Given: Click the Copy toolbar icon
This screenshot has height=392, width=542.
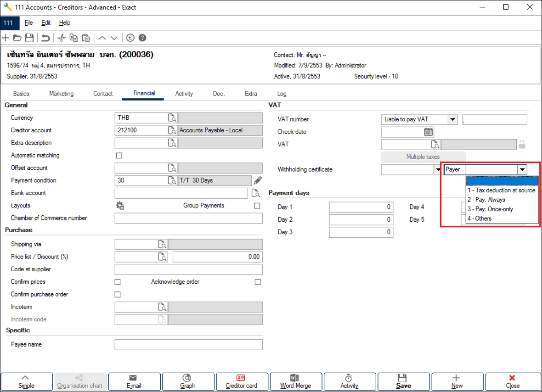Looking at the screenshot, I should click(73, 38).
